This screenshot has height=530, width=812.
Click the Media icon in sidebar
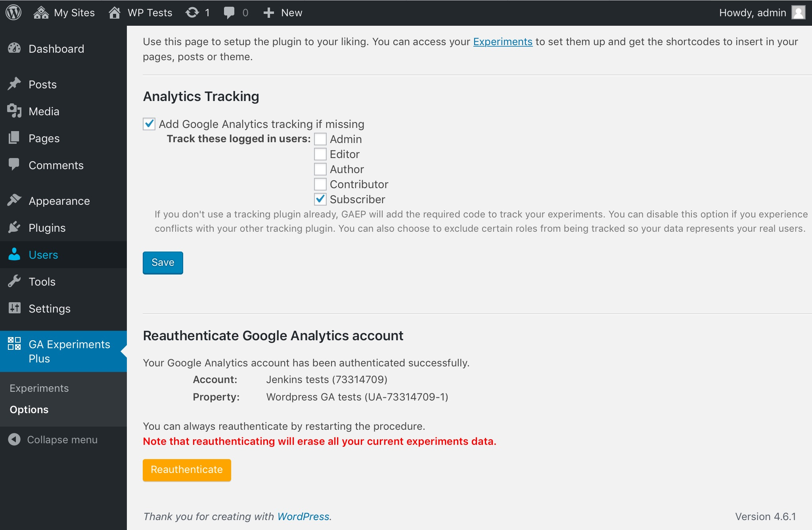click(14, 111)
